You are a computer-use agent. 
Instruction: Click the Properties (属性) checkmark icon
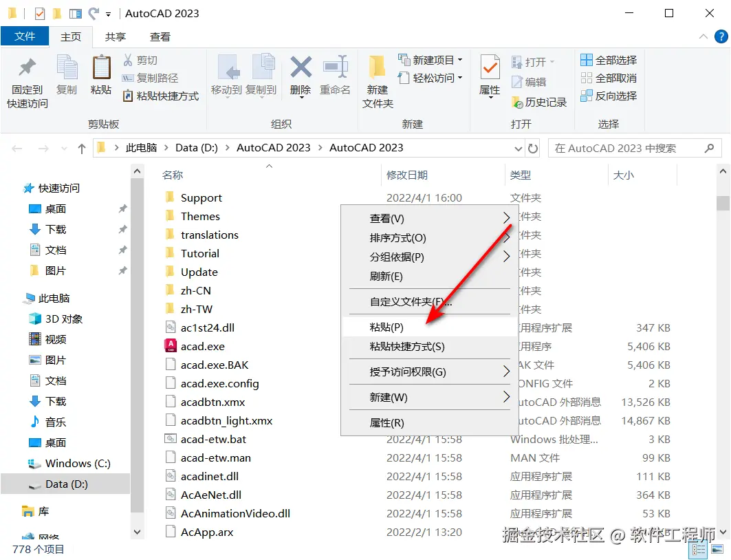coord(490,67)
